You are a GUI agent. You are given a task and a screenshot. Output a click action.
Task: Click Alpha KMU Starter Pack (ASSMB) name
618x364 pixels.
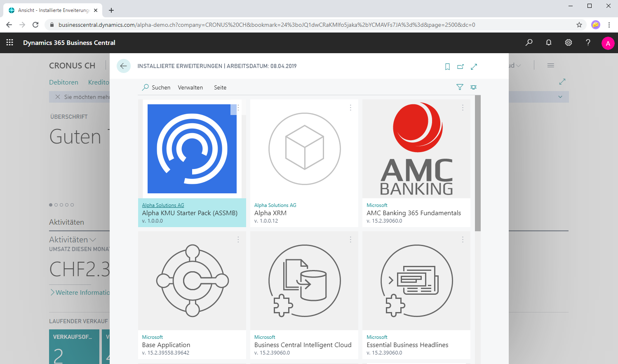(190, 213)
